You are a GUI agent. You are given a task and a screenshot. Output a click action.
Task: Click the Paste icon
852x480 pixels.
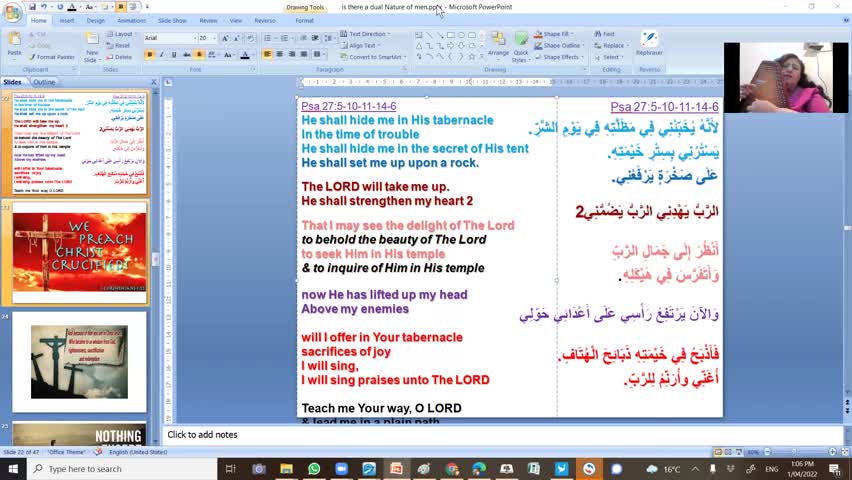tap(14, 44)
